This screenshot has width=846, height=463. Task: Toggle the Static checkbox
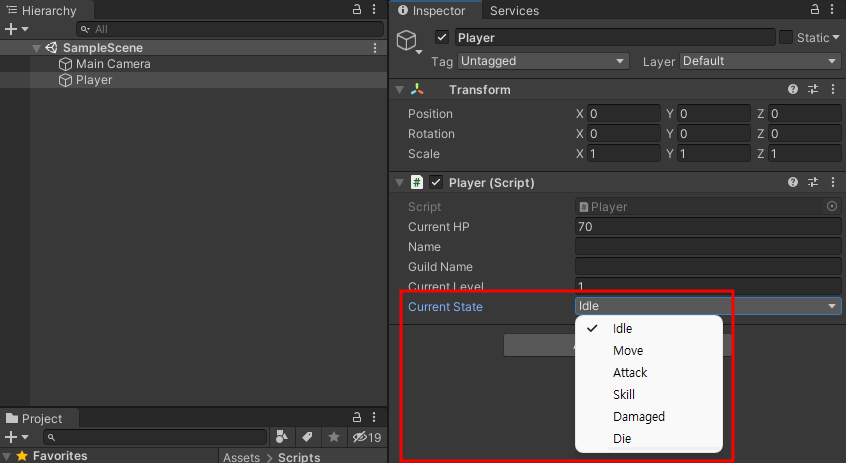[786, 37]
